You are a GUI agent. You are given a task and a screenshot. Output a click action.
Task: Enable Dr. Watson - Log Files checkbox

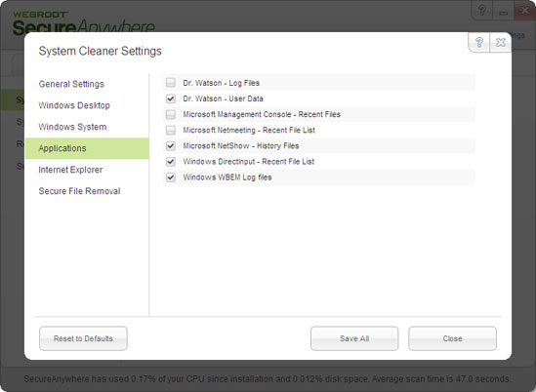click(x=171, y=83)
